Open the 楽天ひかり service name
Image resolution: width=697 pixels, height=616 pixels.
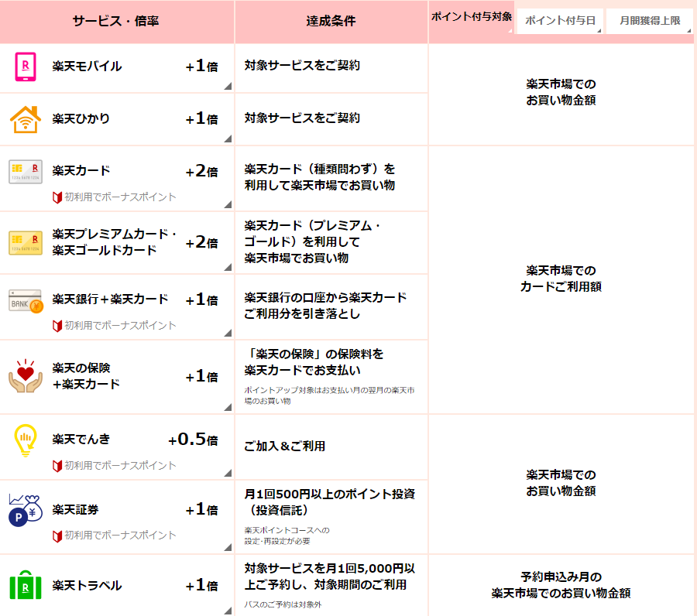point(81,118)
